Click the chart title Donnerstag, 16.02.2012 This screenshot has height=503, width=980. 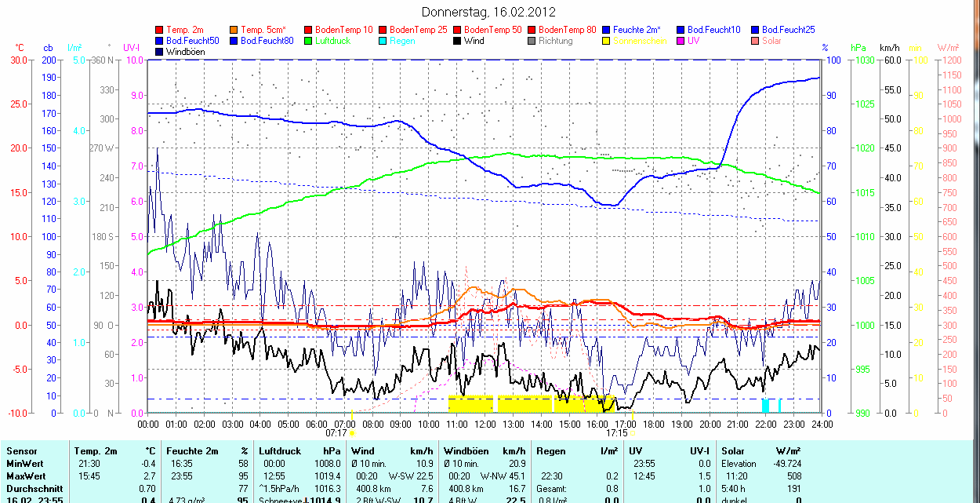tap(488, 12)
